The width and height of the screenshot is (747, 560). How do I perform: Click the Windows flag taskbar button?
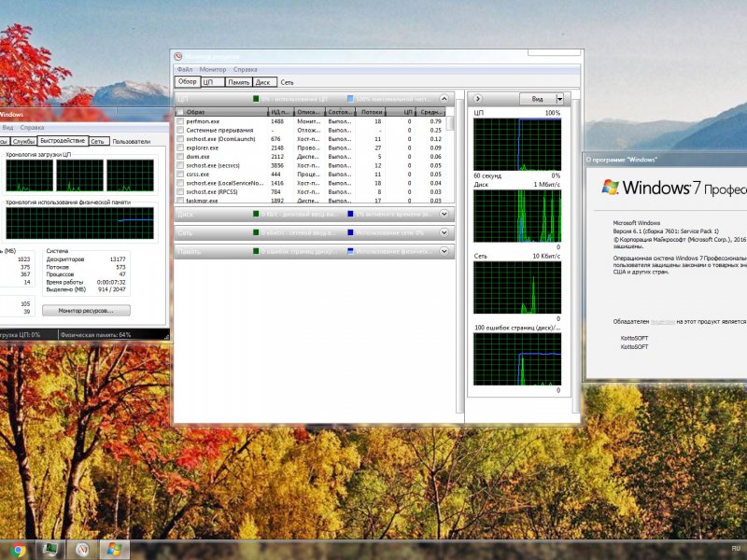(x=114, y=550)
